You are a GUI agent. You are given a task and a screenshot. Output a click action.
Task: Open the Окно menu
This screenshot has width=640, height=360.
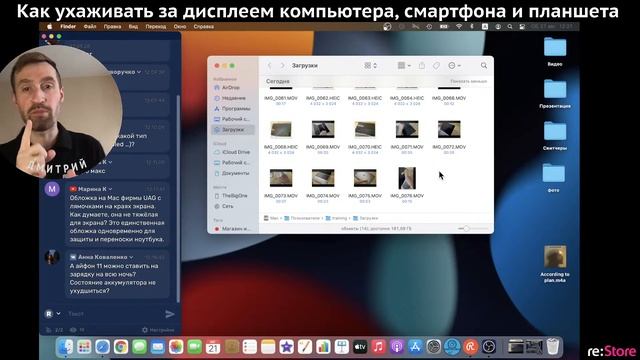point(180,27)
